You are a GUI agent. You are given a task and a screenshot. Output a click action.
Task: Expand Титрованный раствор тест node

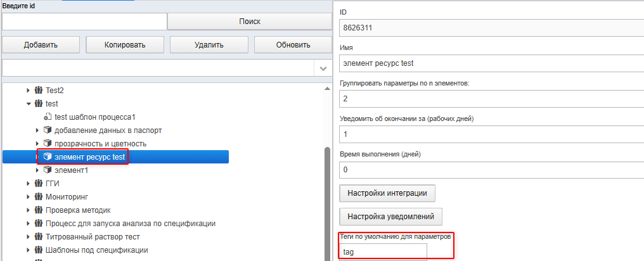(x=29, y=237)
